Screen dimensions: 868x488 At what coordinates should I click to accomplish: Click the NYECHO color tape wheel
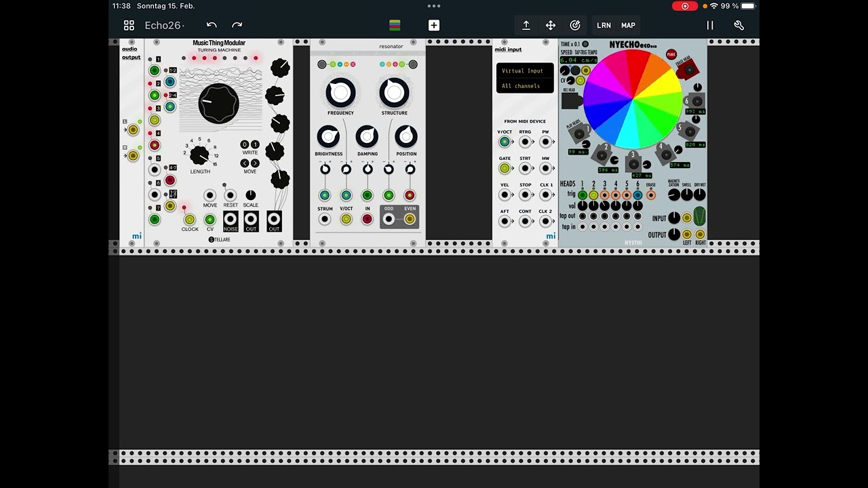tap(632, 99)
